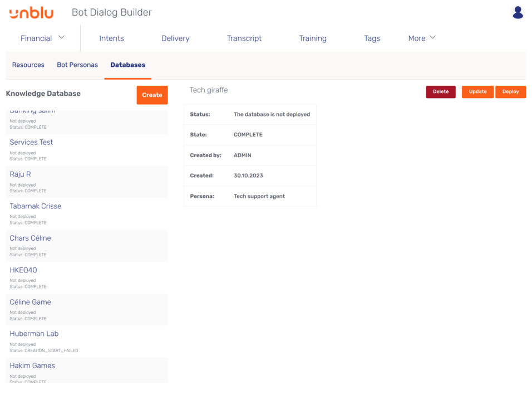
Task: Open the Tags section
Action: click(372, 38)
